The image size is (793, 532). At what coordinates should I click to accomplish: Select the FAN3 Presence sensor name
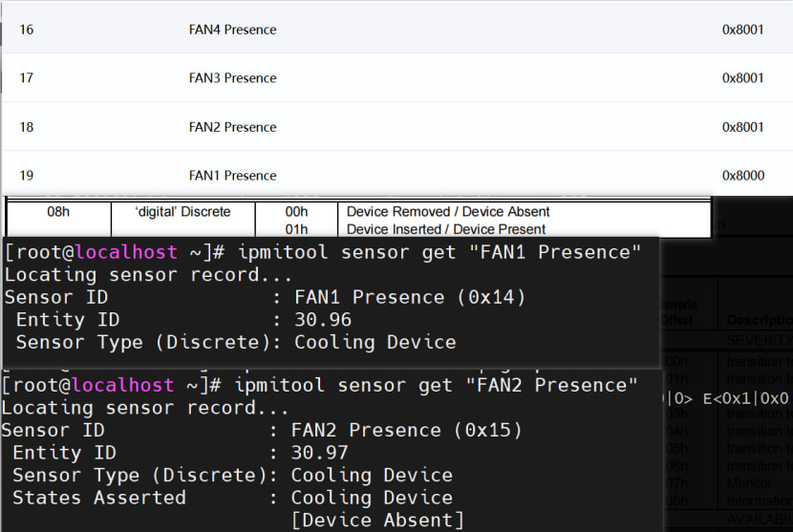tap(232, 78)
